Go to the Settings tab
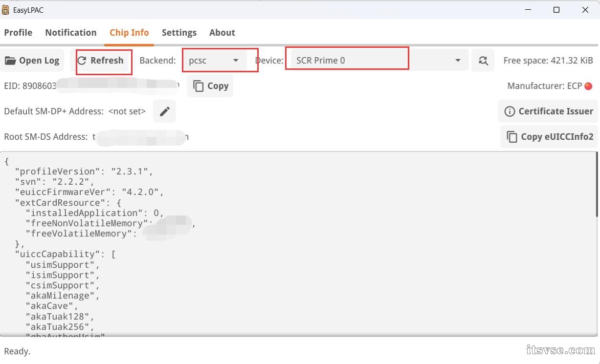Viewport: 600px width, 364px height. (179, 33)
